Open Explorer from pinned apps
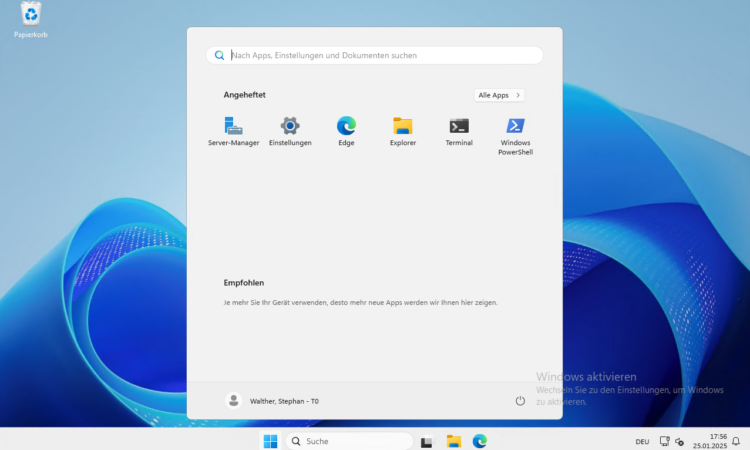 click(x=403, y=131)
